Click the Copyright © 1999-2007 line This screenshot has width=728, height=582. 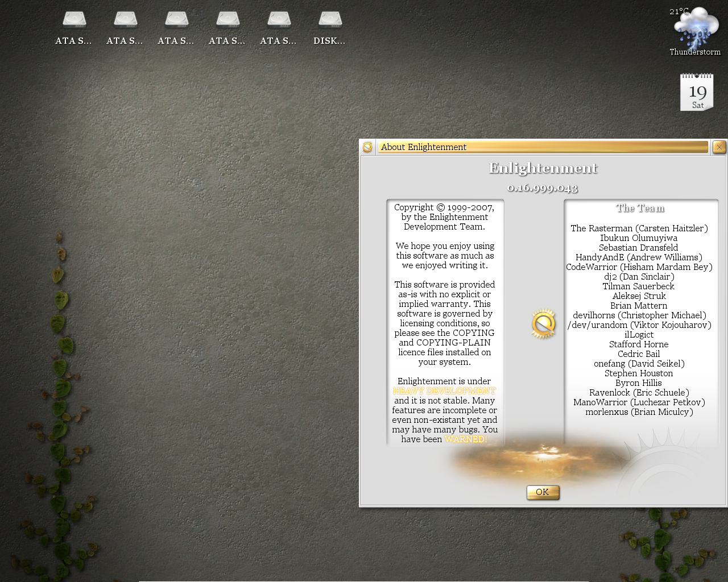444,207
